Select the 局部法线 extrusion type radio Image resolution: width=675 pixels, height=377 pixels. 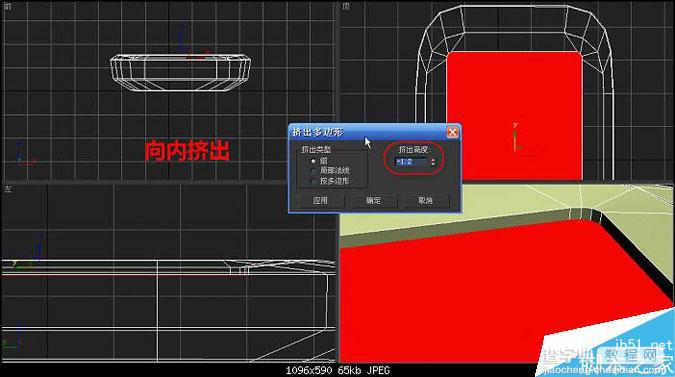click(313, 171)
